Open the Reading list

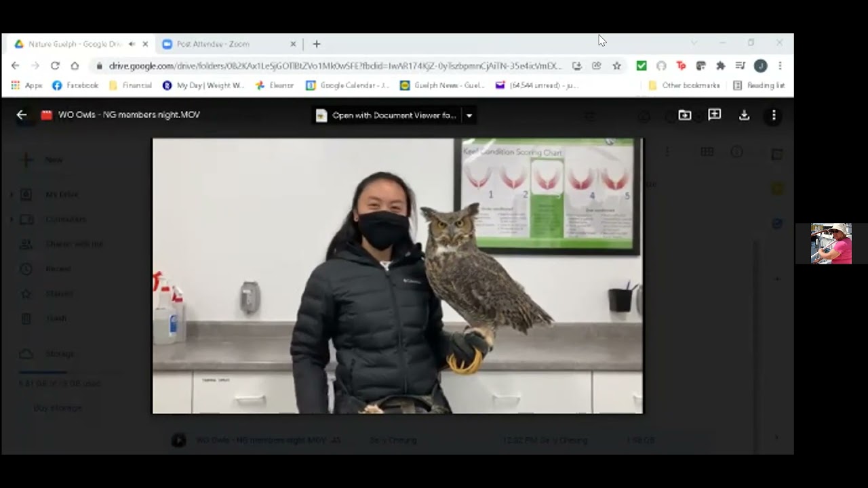(x=759, y=85)
